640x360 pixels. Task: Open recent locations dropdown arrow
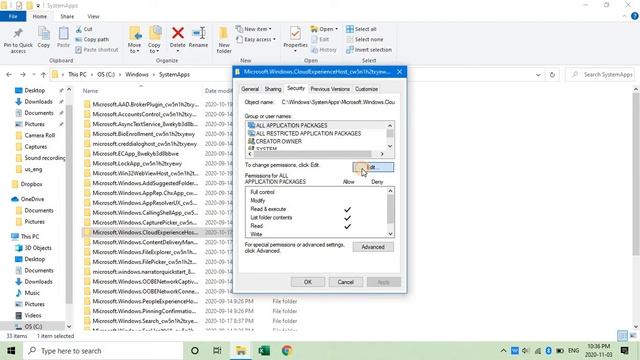[33, 75]
